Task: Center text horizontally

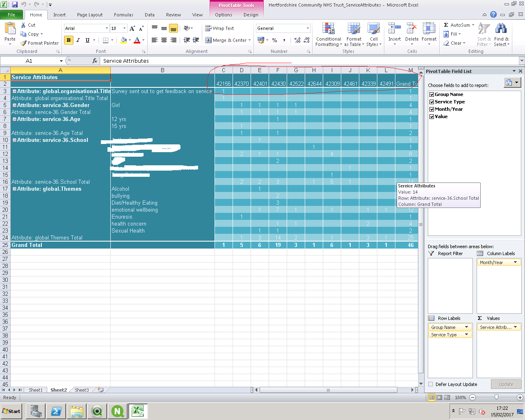Action: click(164, 40)
